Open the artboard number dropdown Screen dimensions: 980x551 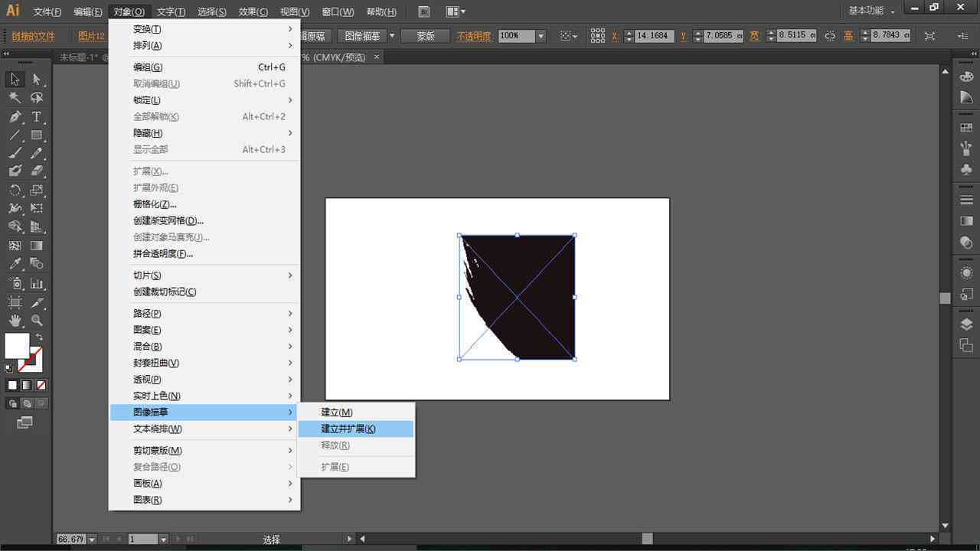162,540
